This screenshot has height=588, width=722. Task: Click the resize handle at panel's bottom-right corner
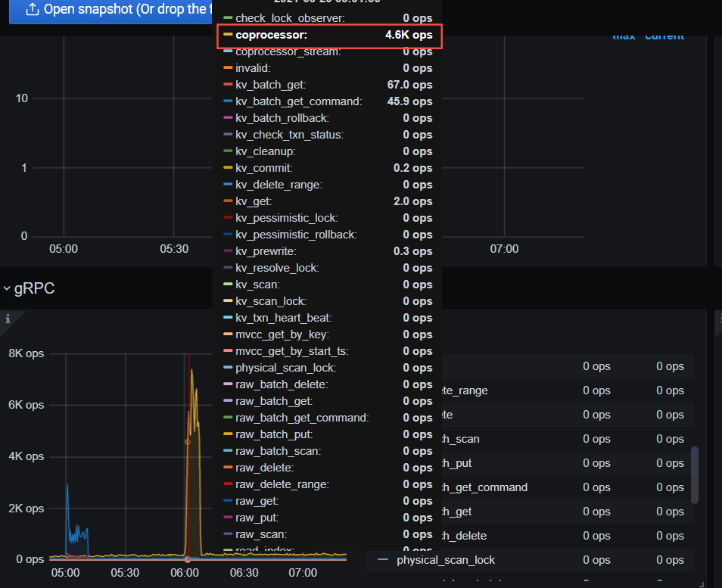click(x=702, y=583)
